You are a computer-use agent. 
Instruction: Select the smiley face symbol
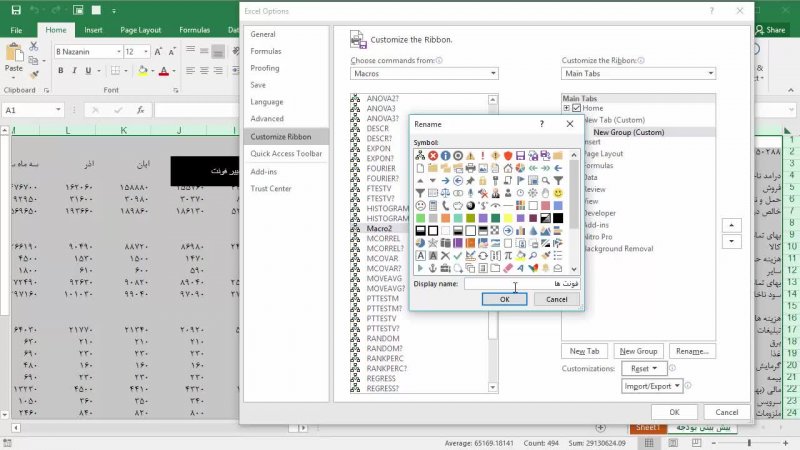(x=557, y=193)
